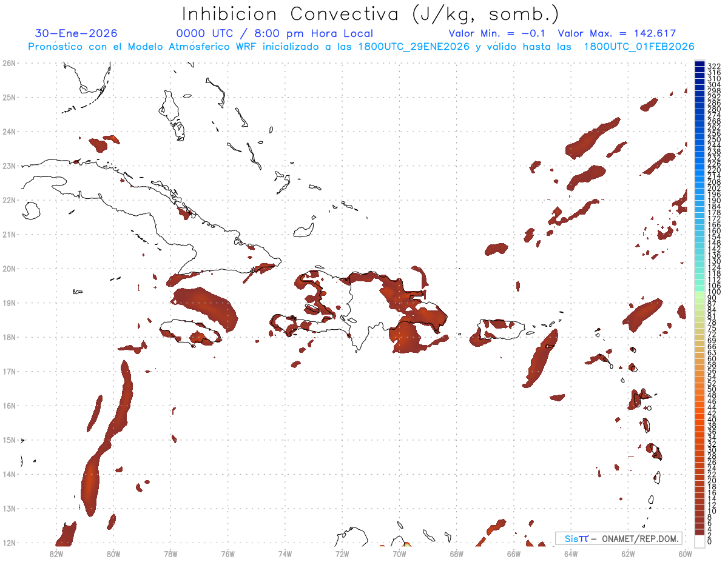The width and height of the screenshot is (728, 562).
Task: Click the latitude label '12N'
Action: pyautogui.click(x=9, y=543)
